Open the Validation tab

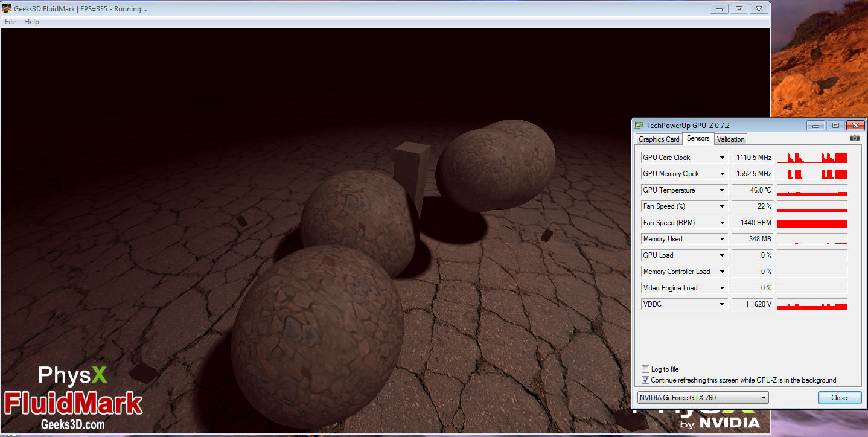click(x=731, y=139)
